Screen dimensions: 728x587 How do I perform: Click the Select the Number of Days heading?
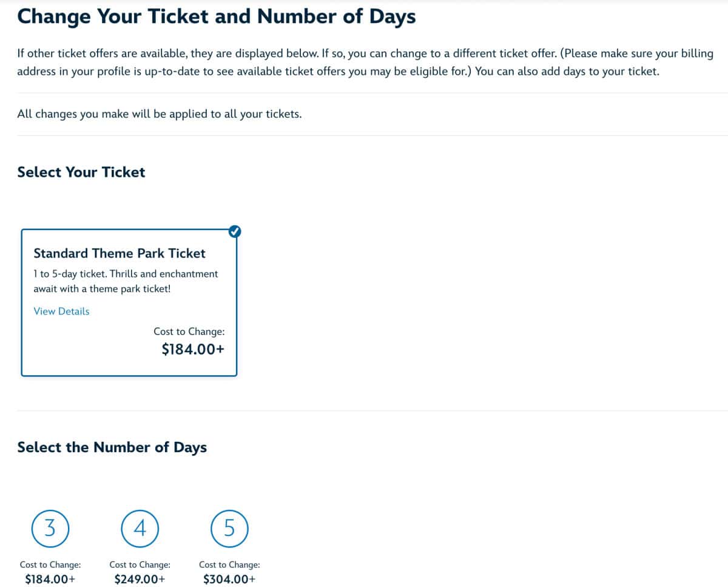coord(112,447)
